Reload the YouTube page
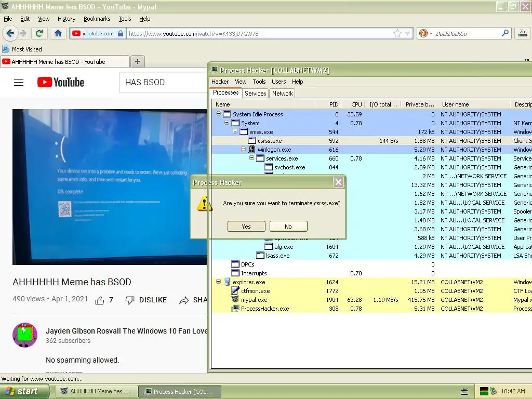The height and width of the screenshot is (399, 532). point(39,33)
